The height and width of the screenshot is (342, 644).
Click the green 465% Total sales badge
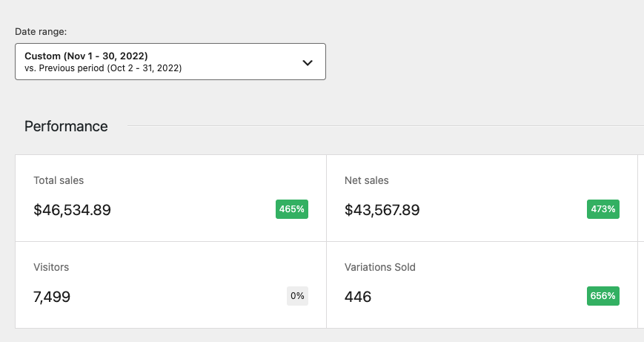click(291, 209)
